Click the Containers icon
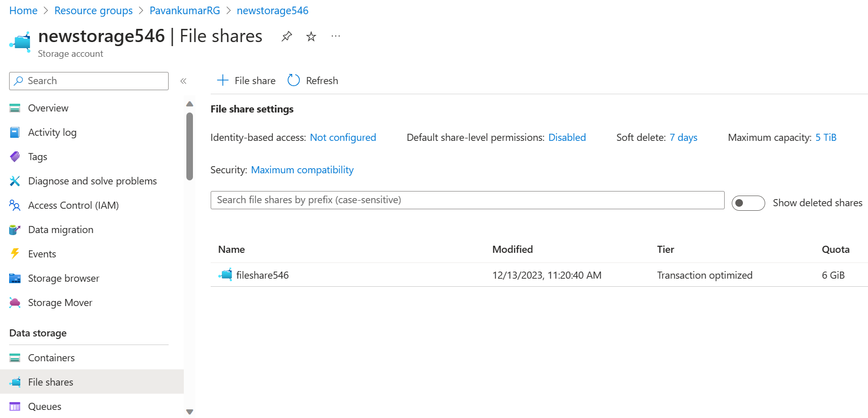The height and width of the screenshot is (418, 868). [x=15, y=358]
